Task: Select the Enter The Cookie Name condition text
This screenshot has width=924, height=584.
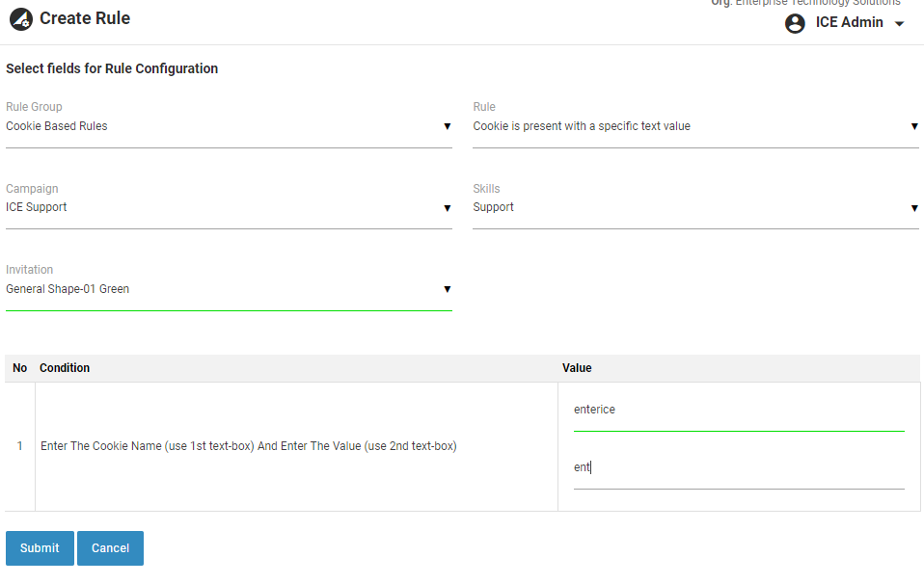Action: click(x=248, y=446)
